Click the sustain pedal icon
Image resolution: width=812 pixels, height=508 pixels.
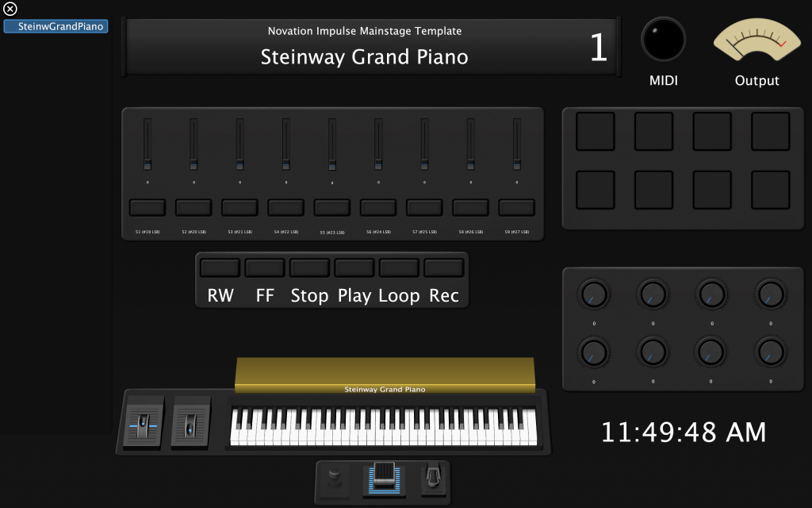click(433, 479)
